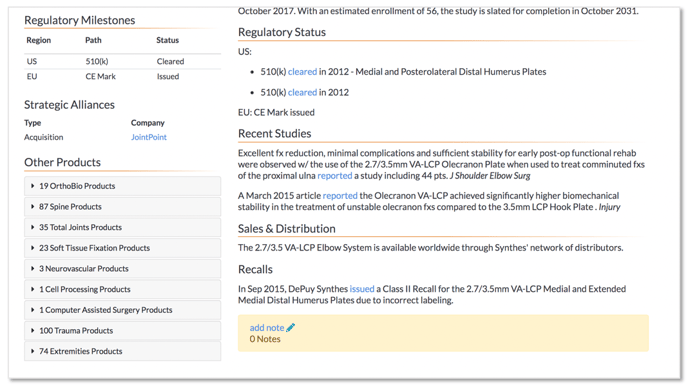Expand the 87 Spine Products section

[122, 207]
